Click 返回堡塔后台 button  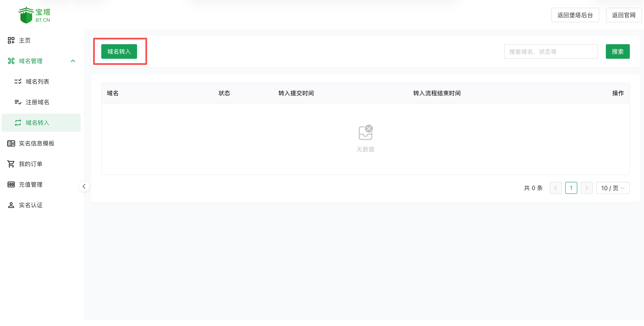(575, 15)
